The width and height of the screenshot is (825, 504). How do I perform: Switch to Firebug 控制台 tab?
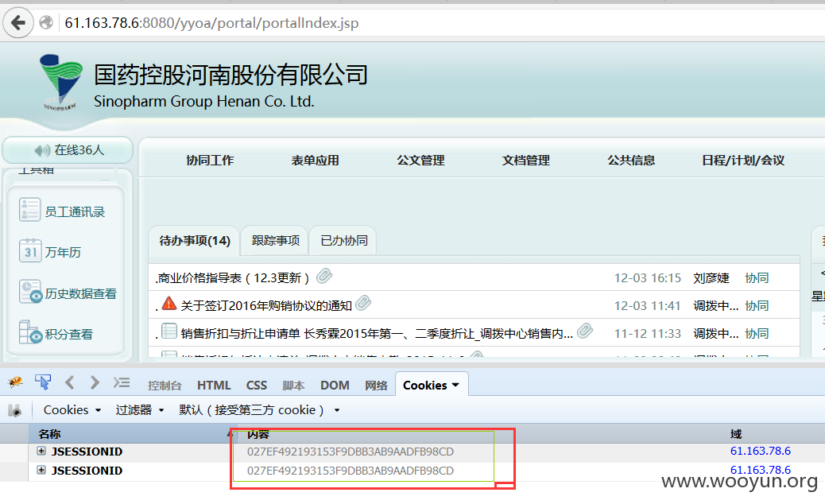pyautogui.click(x=165, y=386)
